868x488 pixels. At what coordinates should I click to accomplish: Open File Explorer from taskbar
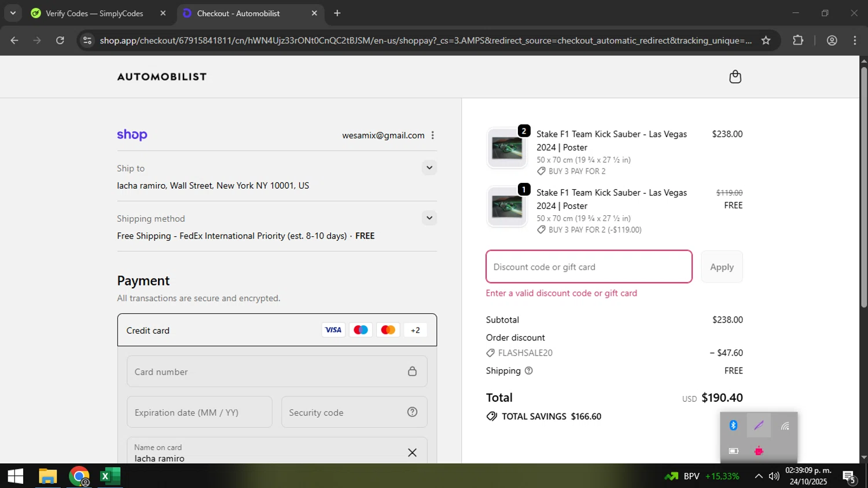pyautogui.click(x=47, y=476)
